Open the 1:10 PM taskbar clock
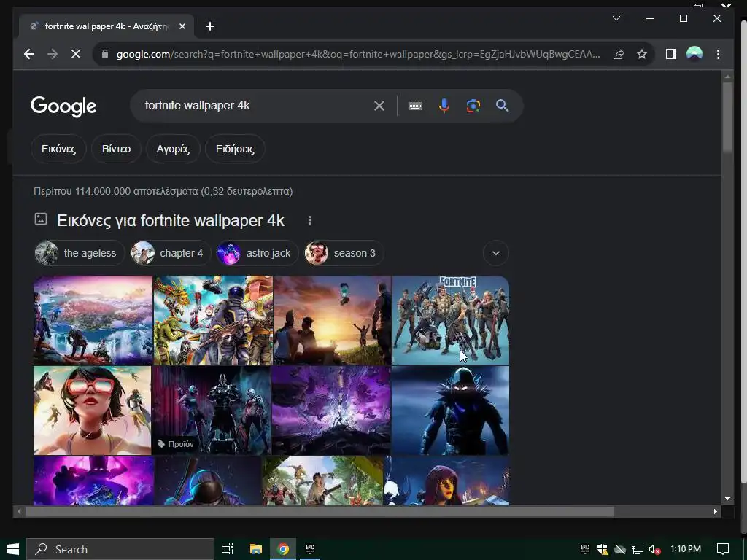 (x=686, y=549)
